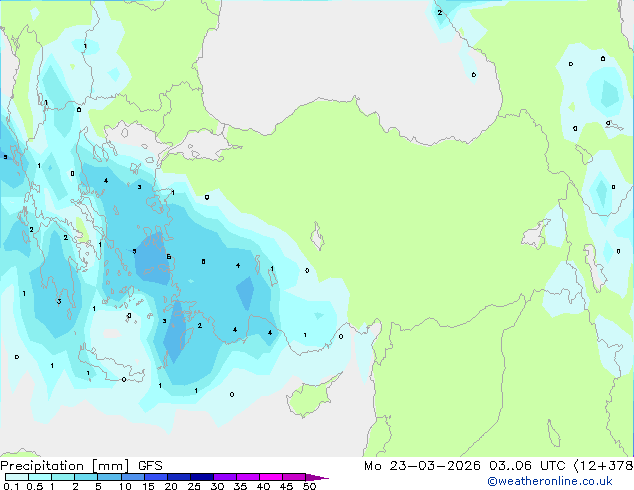This screenshot has height=490, width=634.
Task: Click the legend label '40'
Action: (x=263, y=486)
